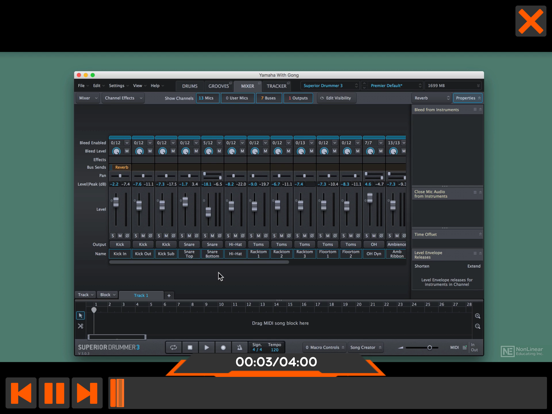Open the Settings menu

[x=118, y=86]
